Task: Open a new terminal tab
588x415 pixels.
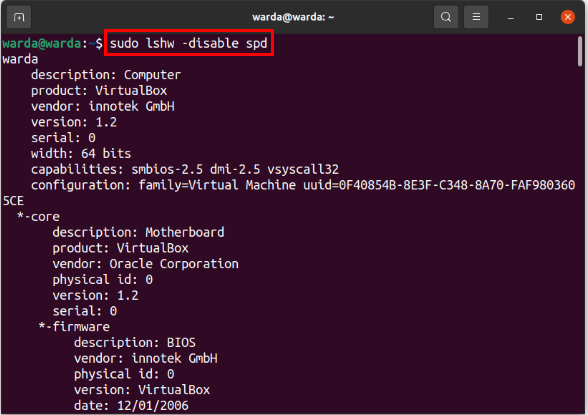Action: coord(19,17)
